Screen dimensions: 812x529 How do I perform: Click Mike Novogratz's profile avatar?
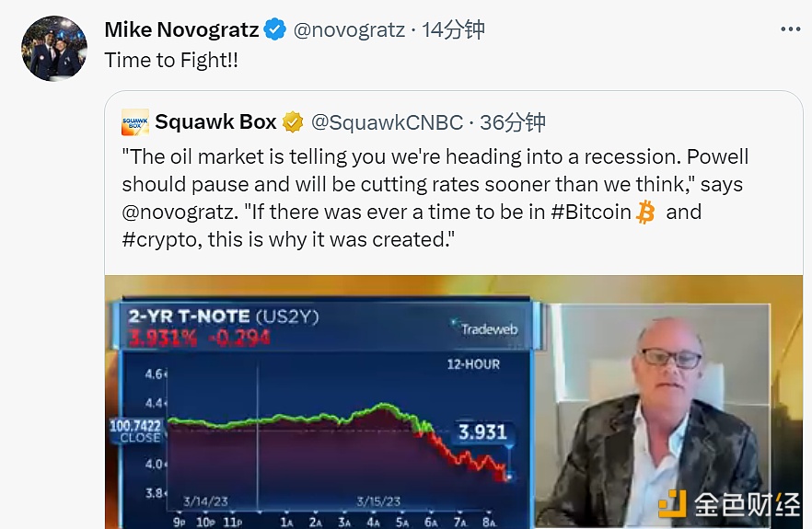pyautogui.click(x=54, y=48)
